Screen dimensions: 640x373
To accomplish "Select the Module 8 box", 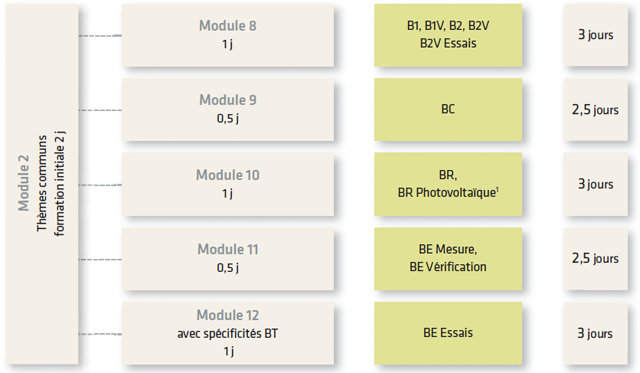I will click(x=228, y=35).
